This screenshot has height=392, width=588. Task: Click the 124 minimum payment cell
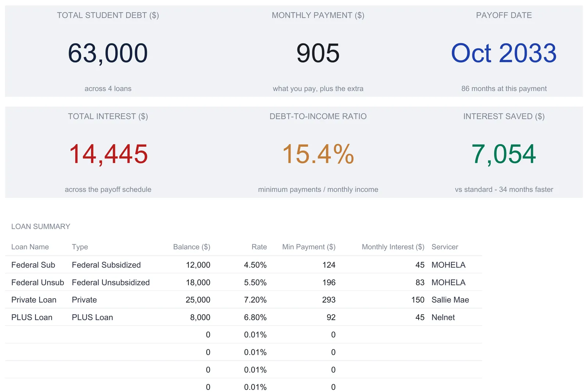tap(329, 265)
